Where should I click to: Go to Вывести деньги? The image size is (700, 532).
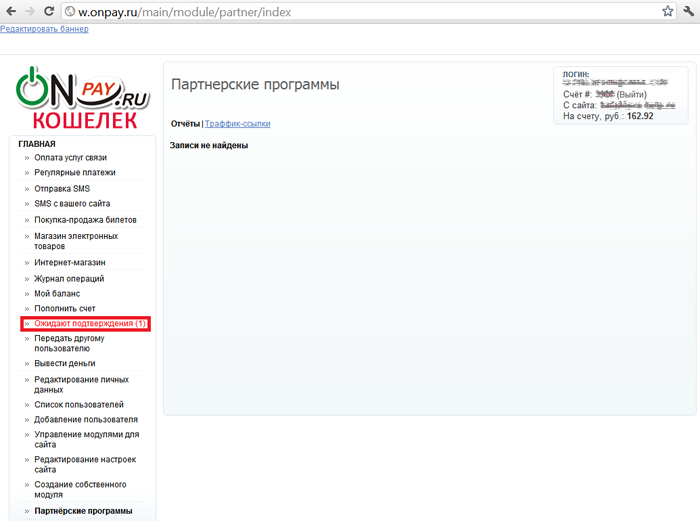pyautogui.click(x=65, y=364)
